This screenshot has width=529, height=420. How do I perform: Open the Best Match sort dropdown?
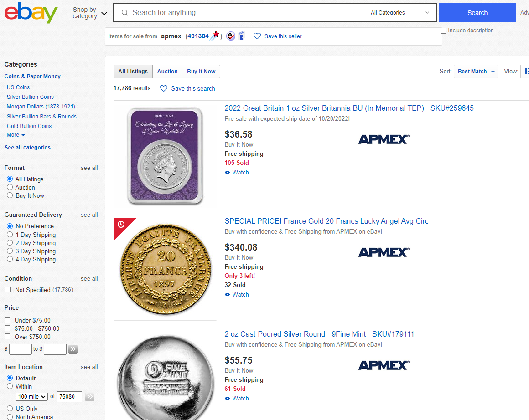(476, 72)
